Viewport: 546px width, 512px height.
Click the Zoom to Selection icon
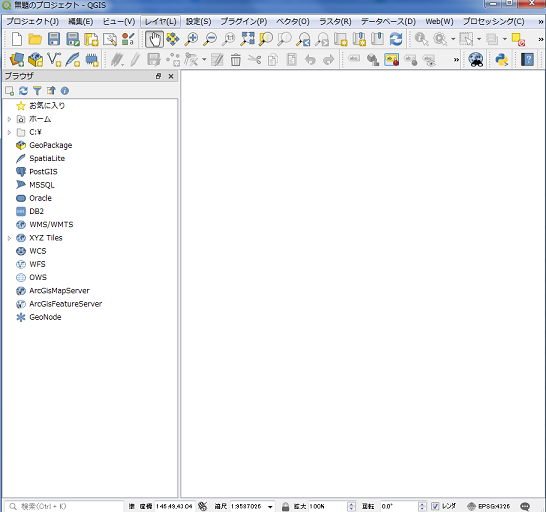point(266,39)
